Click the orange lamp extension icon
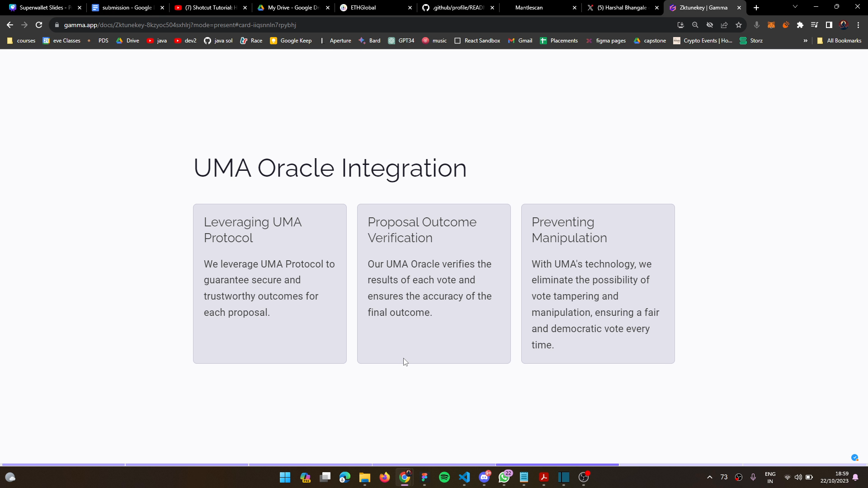868x488 pixels. 786,25
